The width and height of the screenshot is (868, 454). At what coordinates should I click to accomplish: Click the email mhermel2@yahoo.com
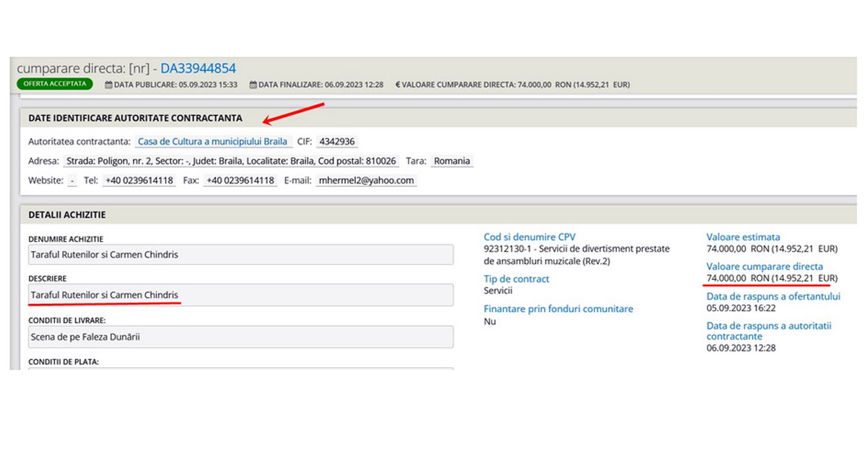tap(366, 180)
